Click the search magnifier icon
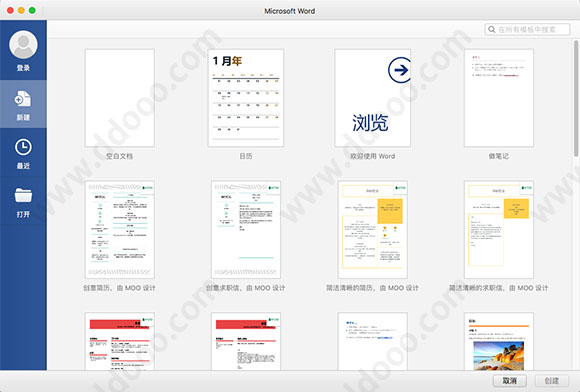 (x=492, y=29)
